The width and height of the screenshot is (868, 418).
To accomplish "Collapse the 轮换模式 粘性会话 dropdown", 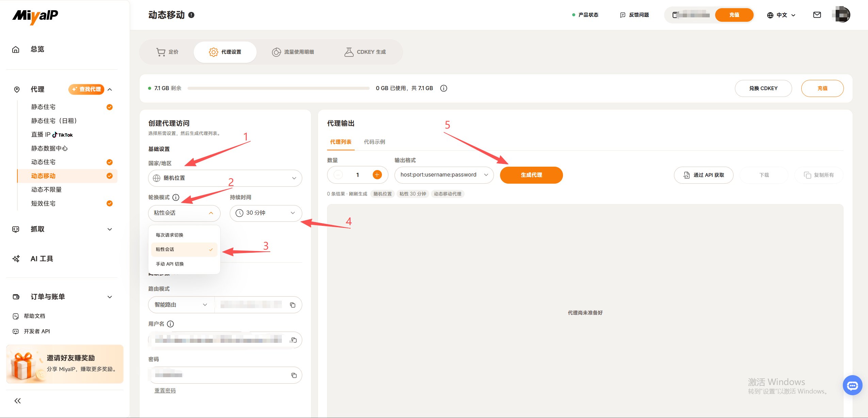I will tap(184, 213).
